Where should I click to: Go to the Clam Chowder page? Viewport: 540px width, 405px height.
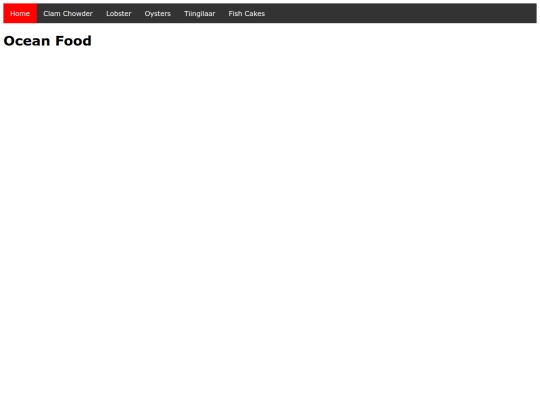point(68,13)
